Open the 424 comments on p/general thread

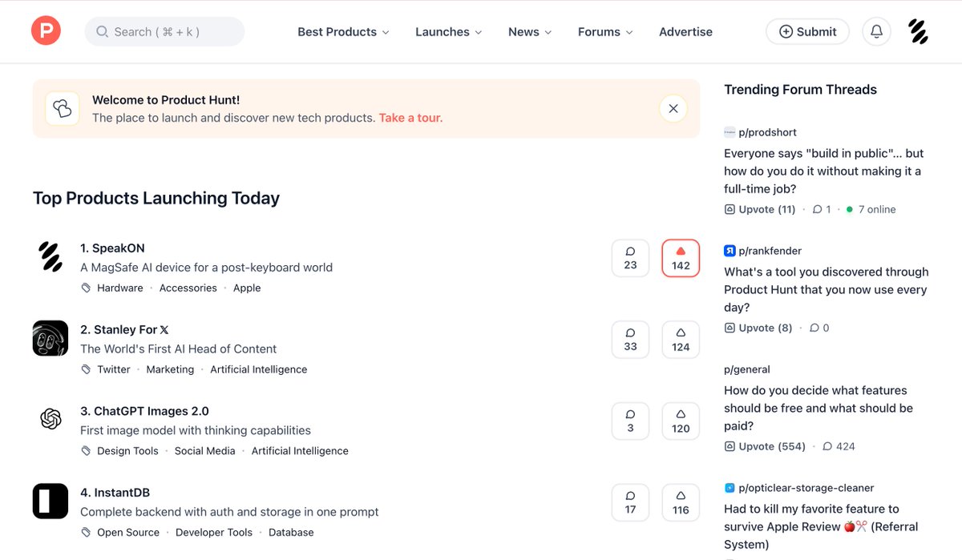839,446
